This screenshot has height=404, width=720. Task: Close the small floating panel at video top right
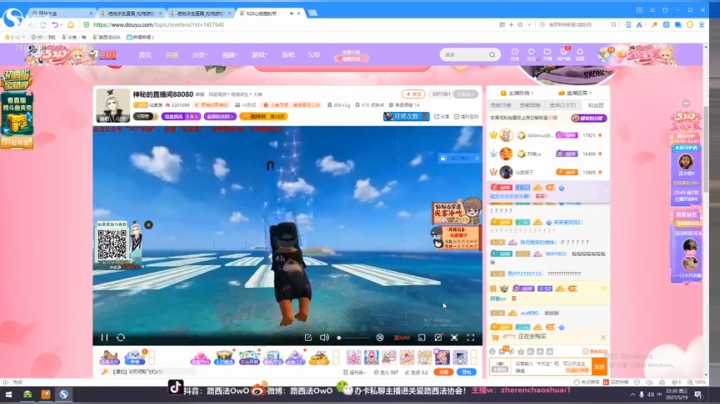477,158
